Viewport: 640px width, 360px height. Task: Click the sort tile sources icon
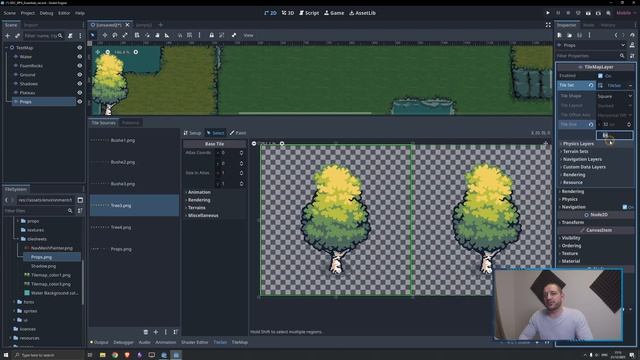(x=176, y=332)
